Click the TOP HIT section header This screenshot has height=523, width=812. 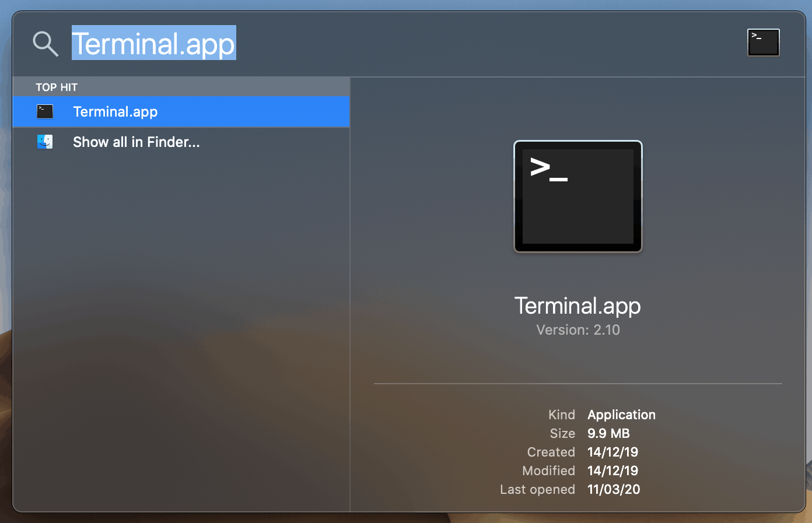tap(57, 87)
